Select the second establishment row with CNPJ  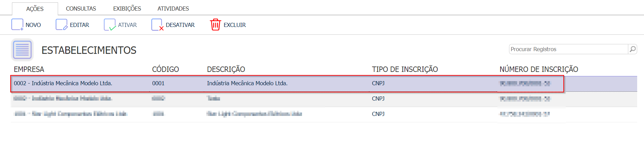pyautogui.click(x=324, y=99)
